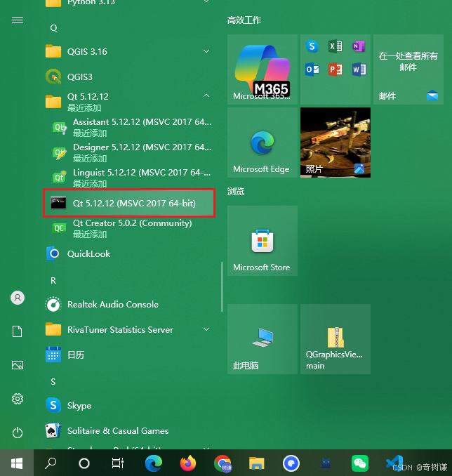This screenshot has height=476, width=452.
Task: Open Pictures from the Start sidebar
Action: 18,365
